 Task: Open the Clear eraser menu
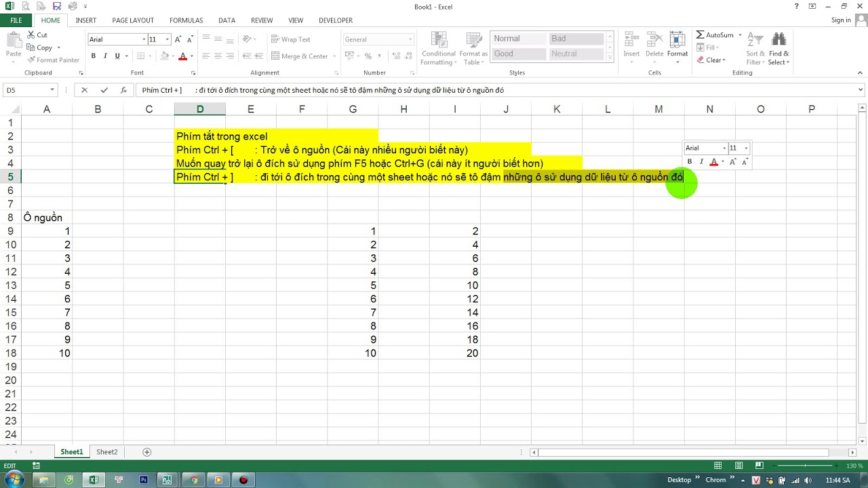(711, 60)
